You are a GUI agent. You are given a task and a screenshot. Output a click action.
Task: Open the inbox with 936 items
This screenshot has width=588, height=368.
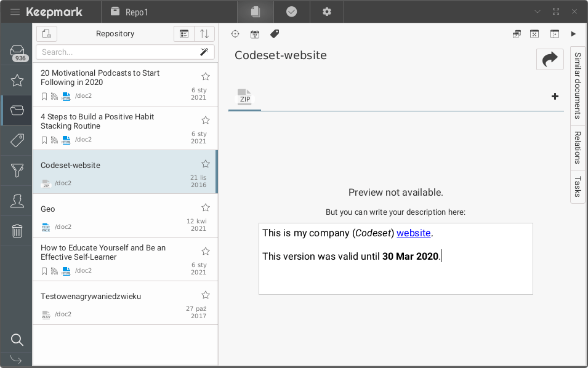coord(17,52)
